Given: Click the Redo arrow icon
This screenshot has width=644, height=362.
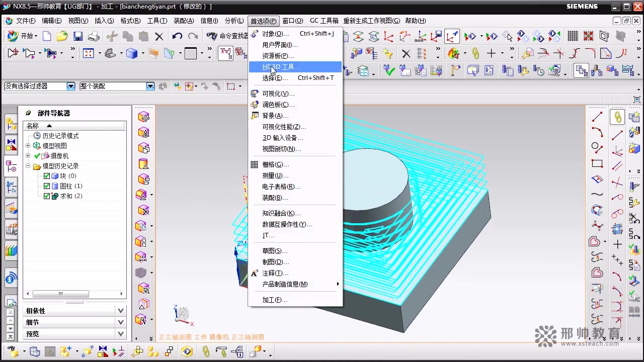Looking at the screenshot, I should coord(193,36).
